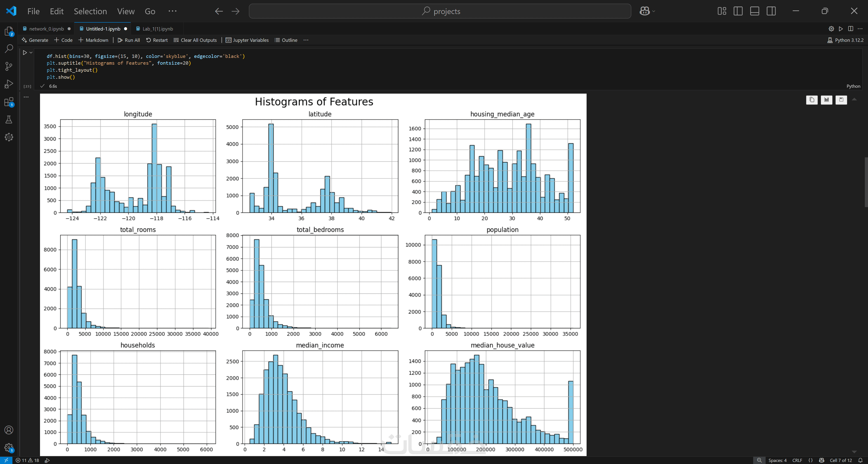Click the projects command center search box
The width and height of the screenshot is (868, 464).
click(440, 11)
